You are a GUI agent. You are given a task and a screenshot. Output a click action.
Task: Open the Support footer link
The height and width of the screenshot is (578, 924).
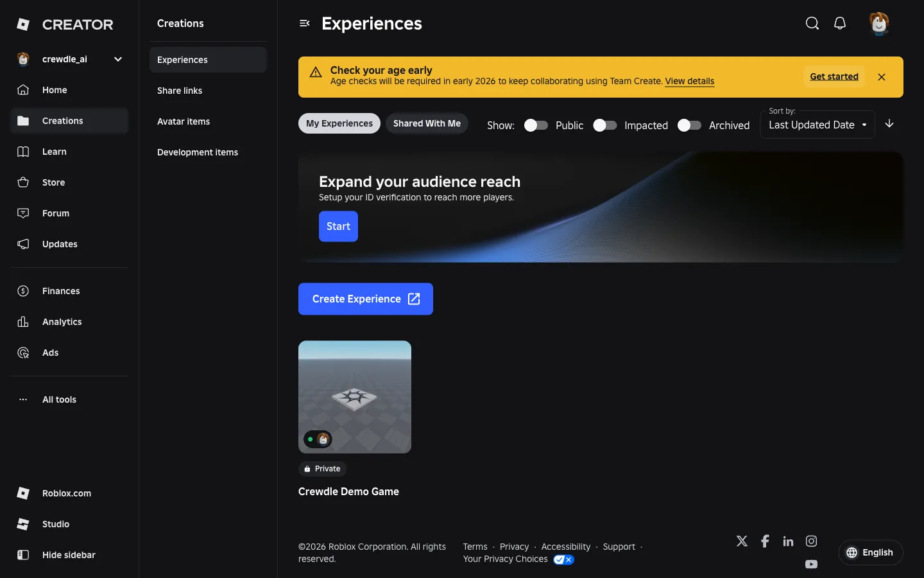tap(619, 547)
